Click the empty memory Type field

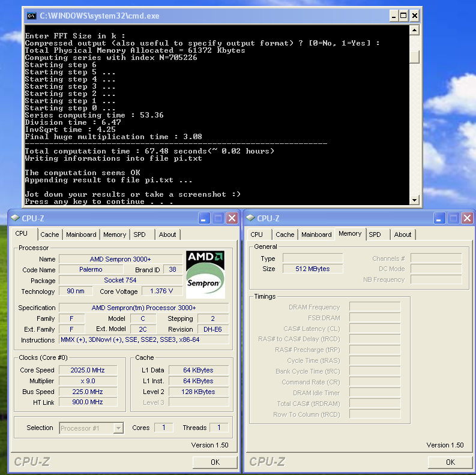pos(313,258)
